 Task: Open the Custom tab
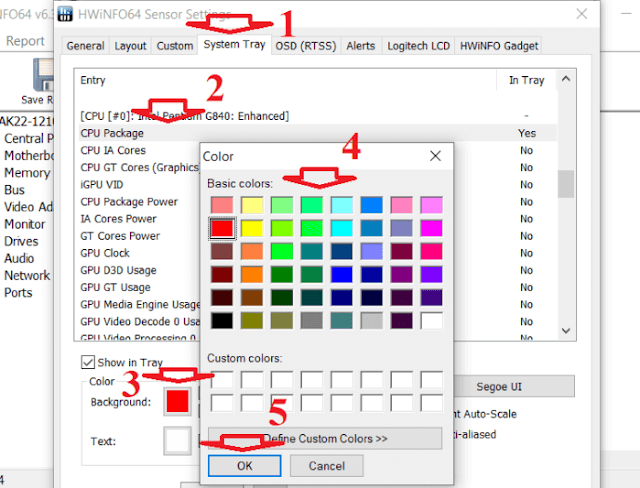tap(175, 46)
